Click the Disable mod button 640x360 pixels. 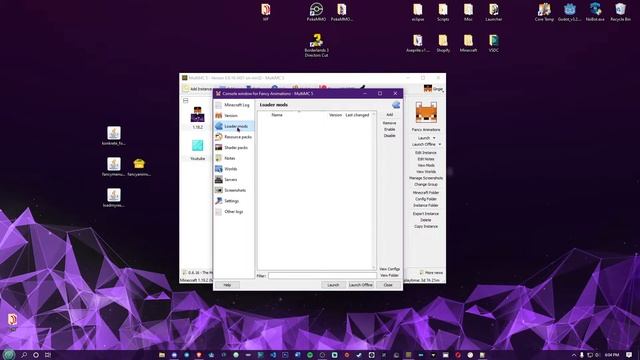point(389,136)
